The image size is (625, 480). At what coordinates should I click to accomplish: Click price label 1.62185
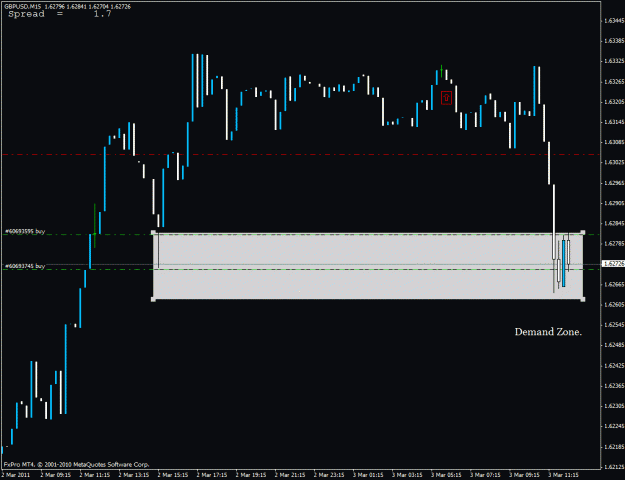tap(614, 446)
